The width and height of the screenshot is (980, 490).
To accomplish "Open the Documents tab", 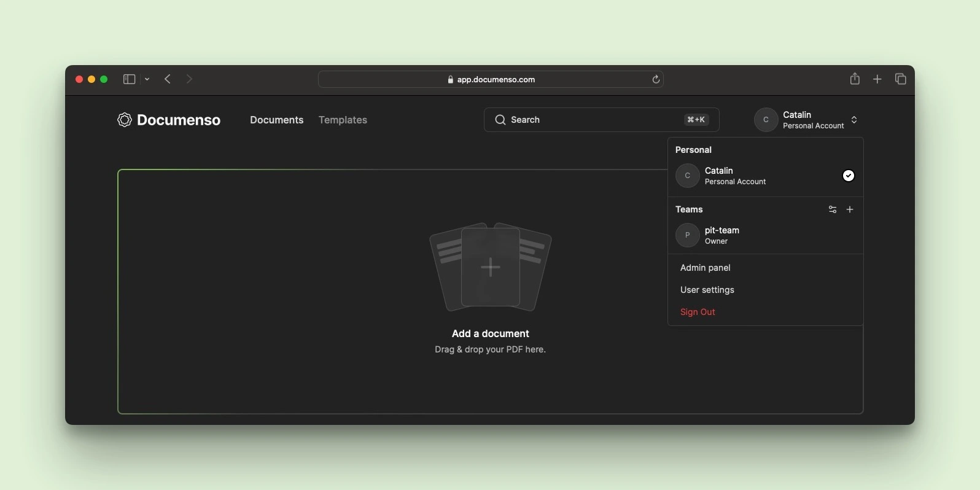I will pos(276,120).
